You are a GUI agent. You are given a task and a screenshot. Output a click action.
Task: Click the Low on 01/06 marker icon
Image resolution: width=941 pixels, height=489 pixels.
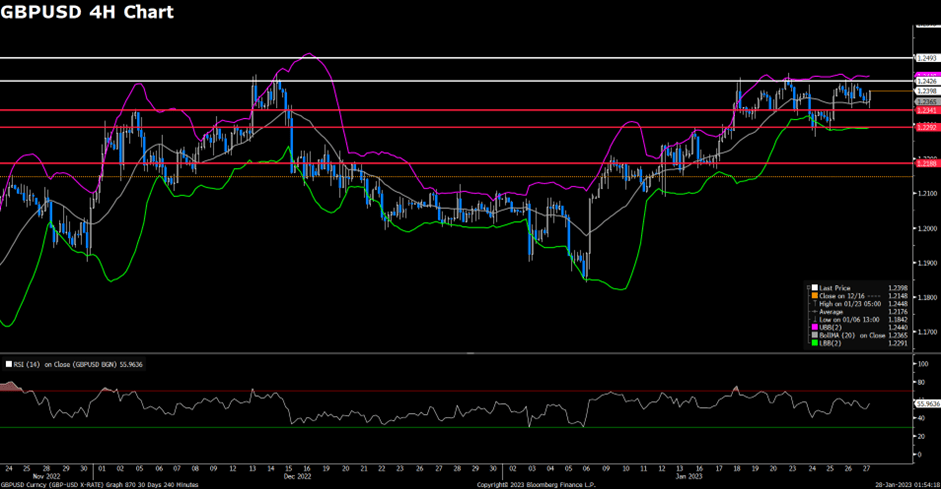[x=813, y=320]
